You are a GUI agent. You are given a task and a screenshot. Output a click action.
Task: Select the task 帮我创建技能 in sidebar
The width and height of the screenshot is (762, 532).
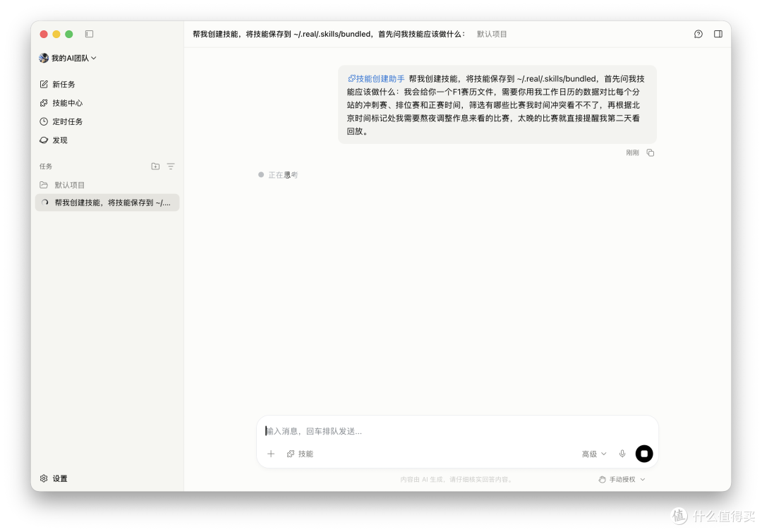[107, 202]
